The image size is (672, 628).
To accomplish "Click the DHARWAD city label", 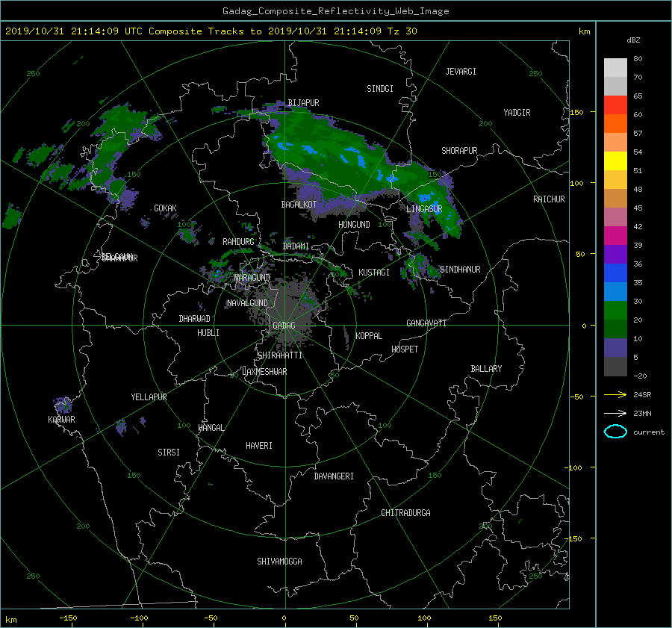I will point(194,319).
